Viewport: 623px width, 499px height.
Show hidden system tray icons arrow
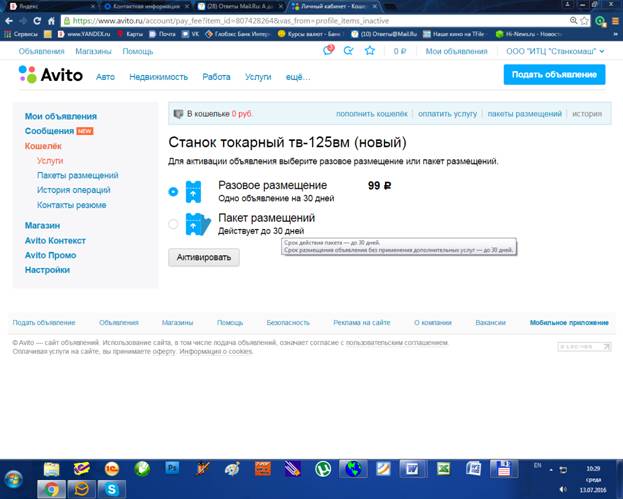(551, 470)
